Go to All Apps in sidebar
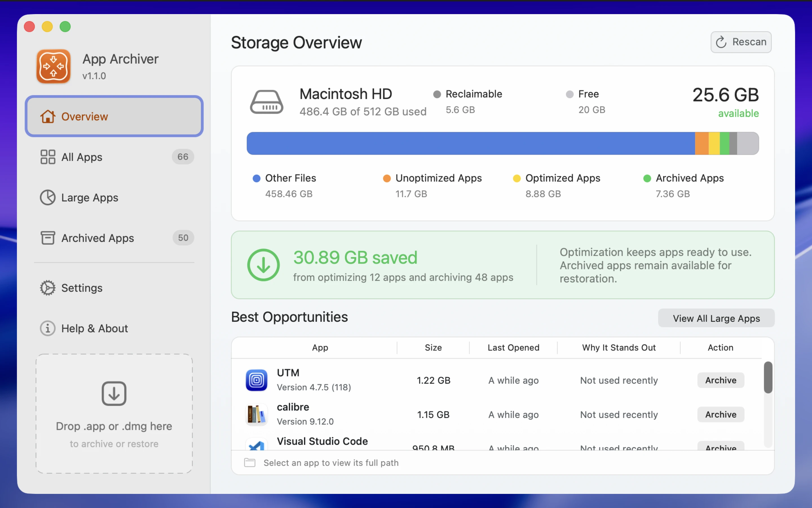The image size is (812, 508). click(x=114, y=157)
